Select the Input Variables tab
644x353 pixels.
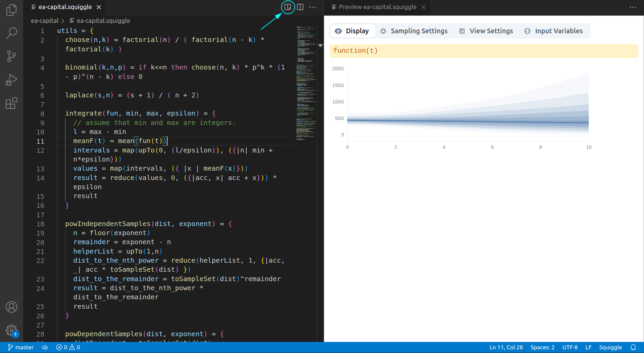click(554, 31)
